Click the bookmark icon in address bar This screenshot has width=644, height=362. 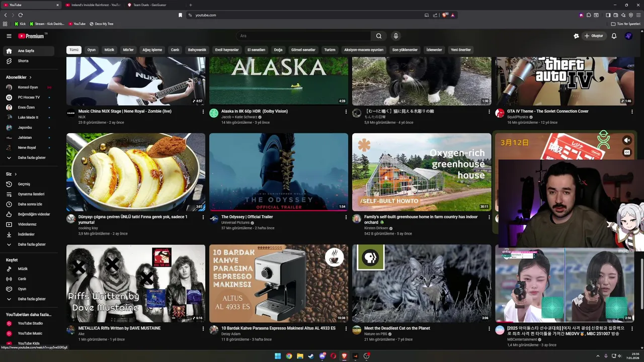click(181, 15)
